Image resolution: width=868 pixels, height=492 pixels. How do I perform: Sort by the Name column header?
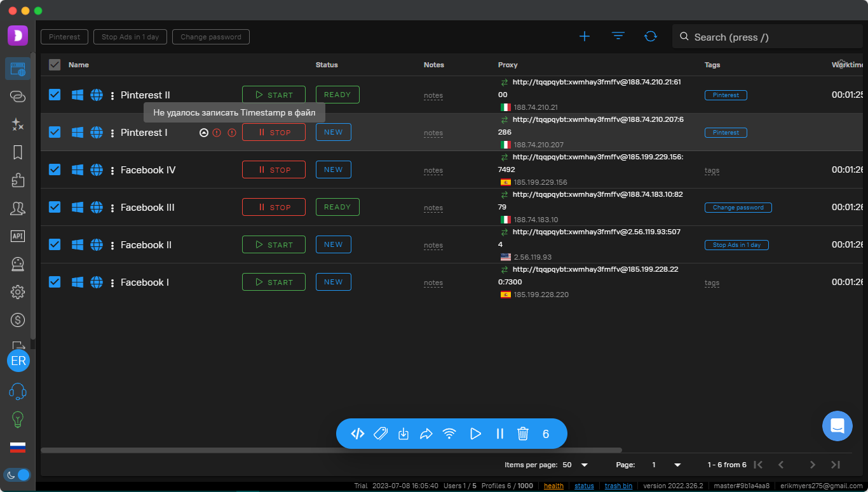point(79,65)
